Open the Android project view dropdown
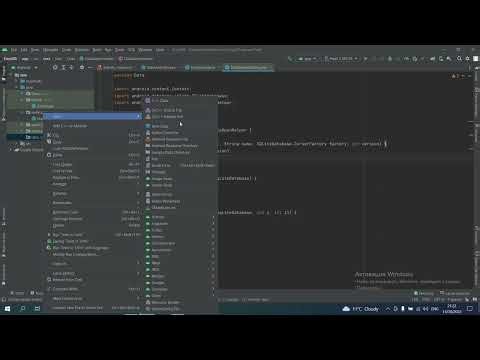 25,68
